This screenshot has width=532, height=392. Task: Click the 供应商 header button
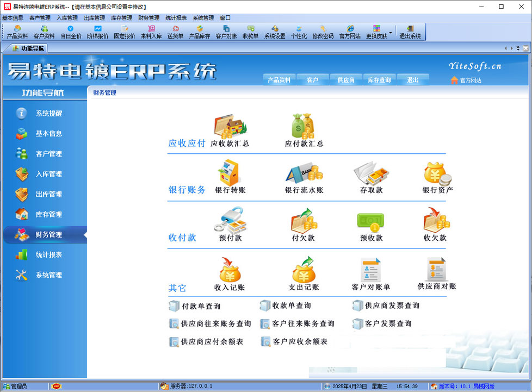point(346,80)
